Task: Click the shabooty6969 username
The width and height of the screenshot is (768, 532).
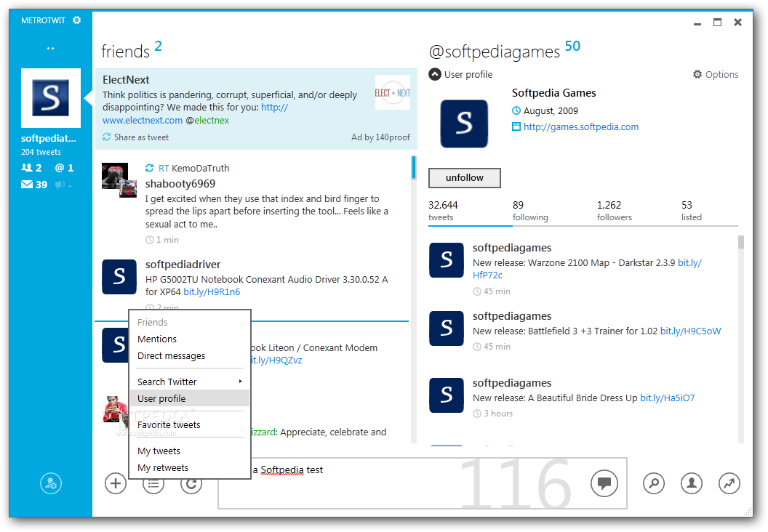Action: 180,184
